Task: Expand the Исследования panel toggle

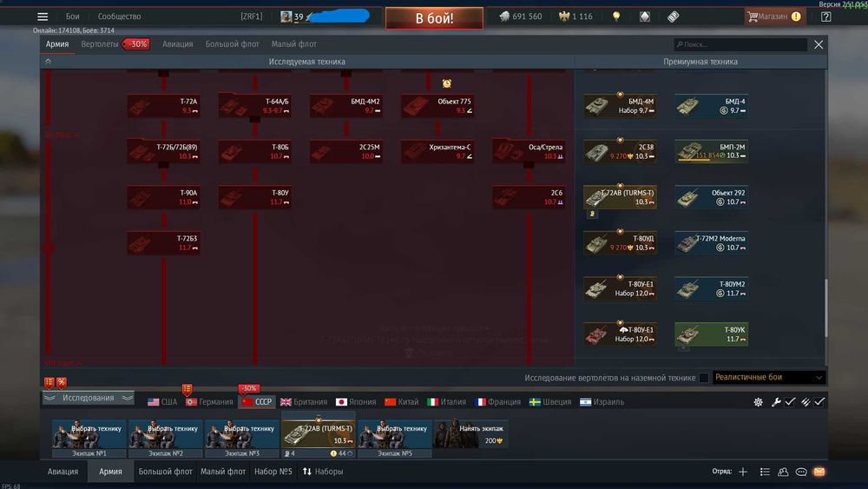Action: pos(88,398)
